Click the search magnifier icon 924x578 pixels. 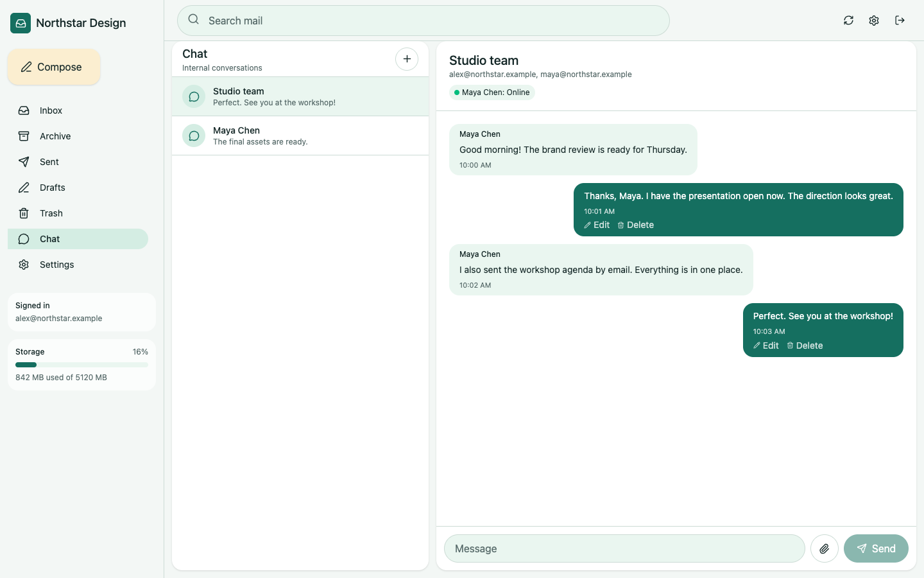point(193,19)
